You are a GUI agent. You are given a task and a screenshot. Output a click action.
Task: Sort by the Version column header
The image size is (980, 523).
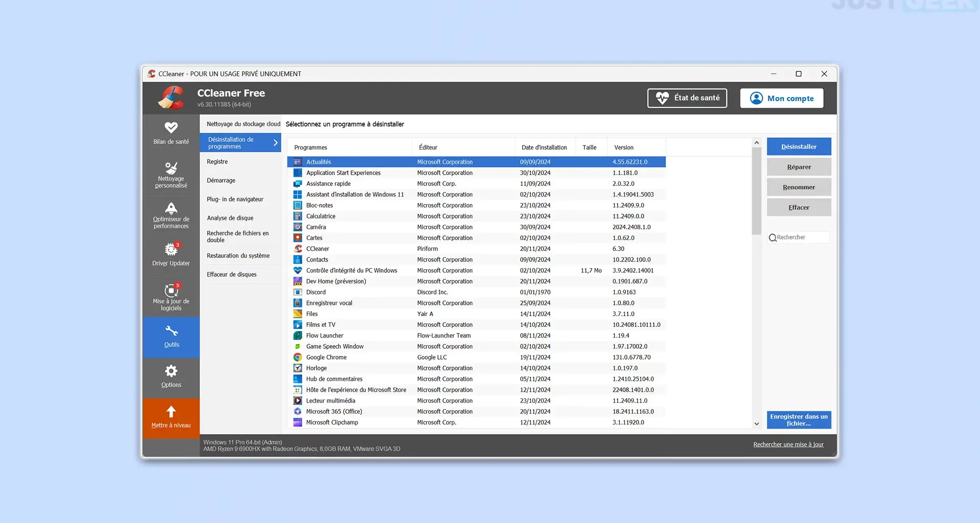coord(636,148)
